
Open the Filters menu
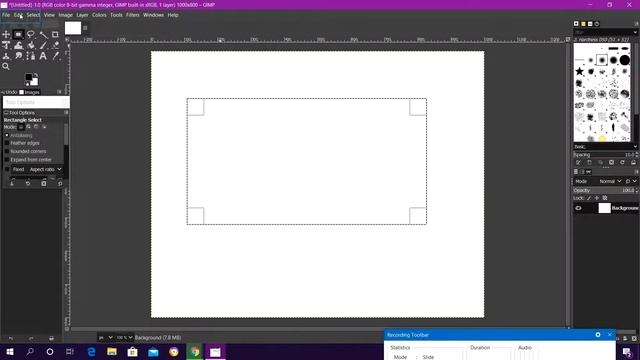pos(132,15)
